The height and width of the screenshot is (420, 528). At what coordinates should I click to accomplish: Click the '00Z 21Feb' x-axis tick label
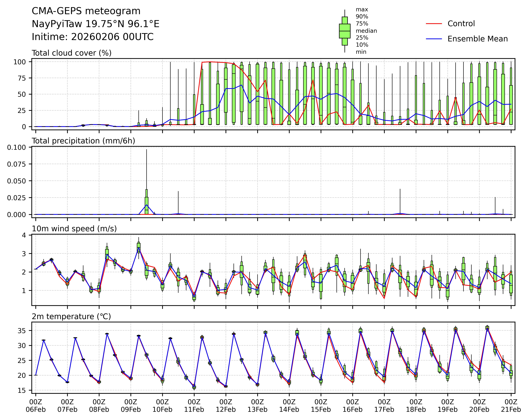click(x=511, y=406)
